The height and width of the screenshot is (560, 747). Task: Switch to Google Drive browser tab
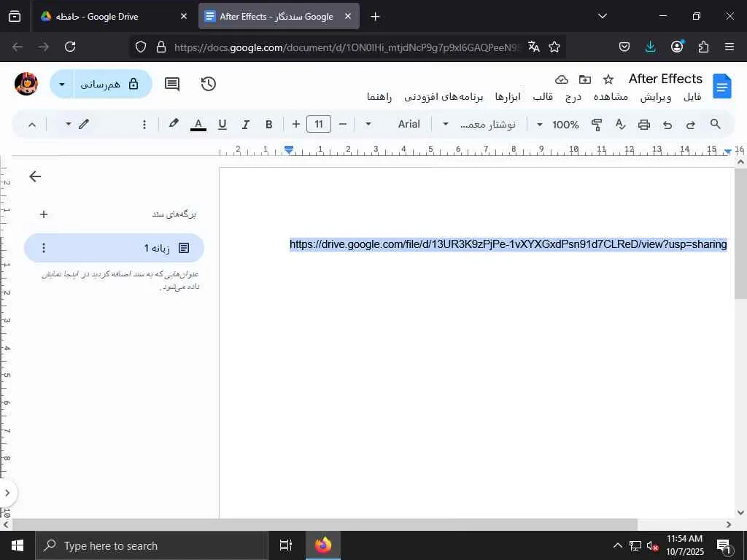(115, 17)
